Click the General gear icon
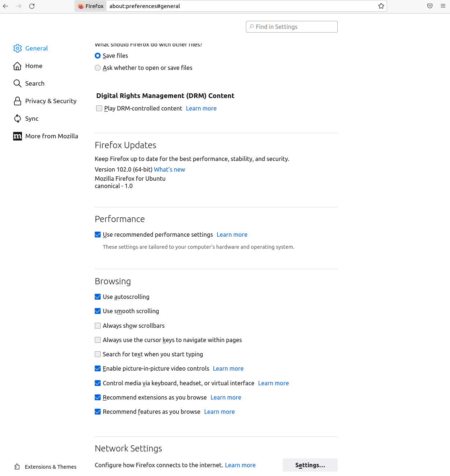This screenshot has height=476, width=450. pyautogui.click(x=18, y=48)
